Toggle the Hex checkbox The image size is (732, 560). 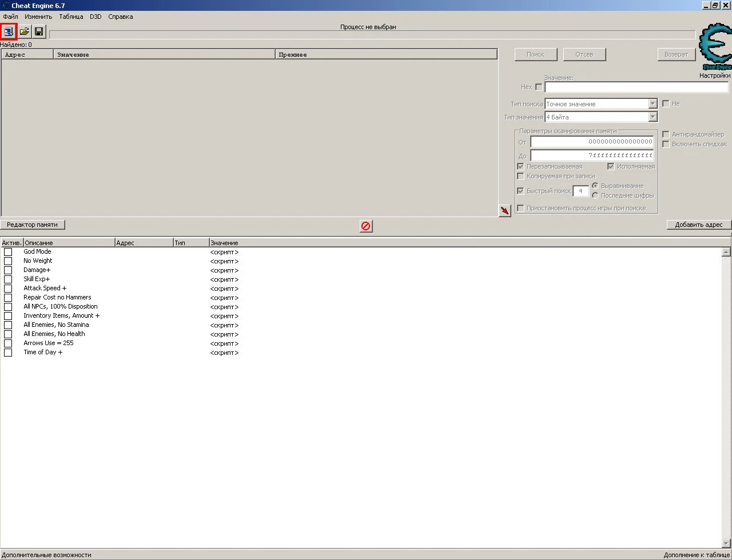coord(539,87)
